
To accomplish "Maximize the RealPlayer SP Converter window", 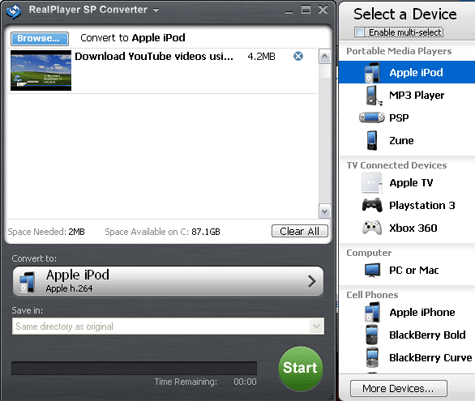I will pyautogui.click(x=306, y=10).
